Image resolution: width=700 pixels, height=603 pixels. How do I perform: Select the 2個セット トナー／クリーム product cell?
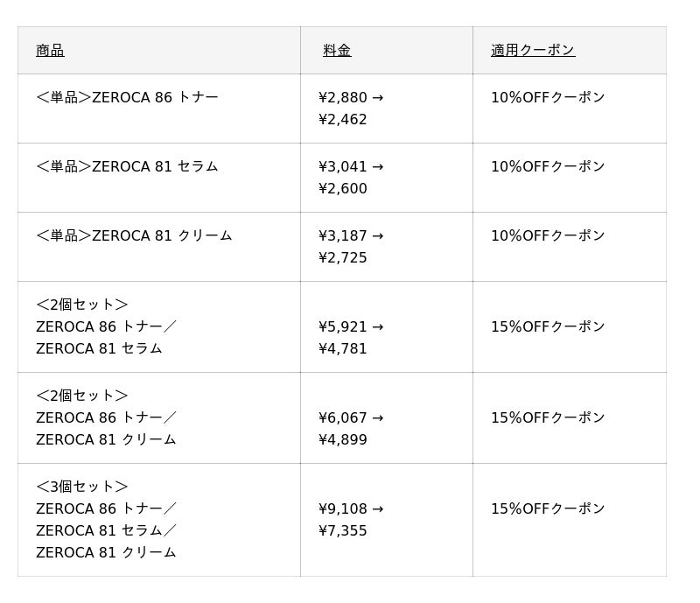(106, 417)
